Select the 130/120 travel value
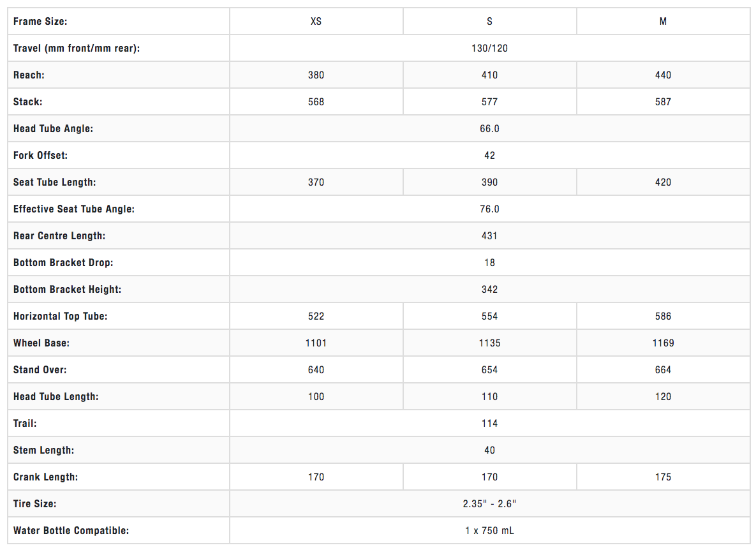The height and width of the screenshot is (550, 756). [x=489, y=48]
